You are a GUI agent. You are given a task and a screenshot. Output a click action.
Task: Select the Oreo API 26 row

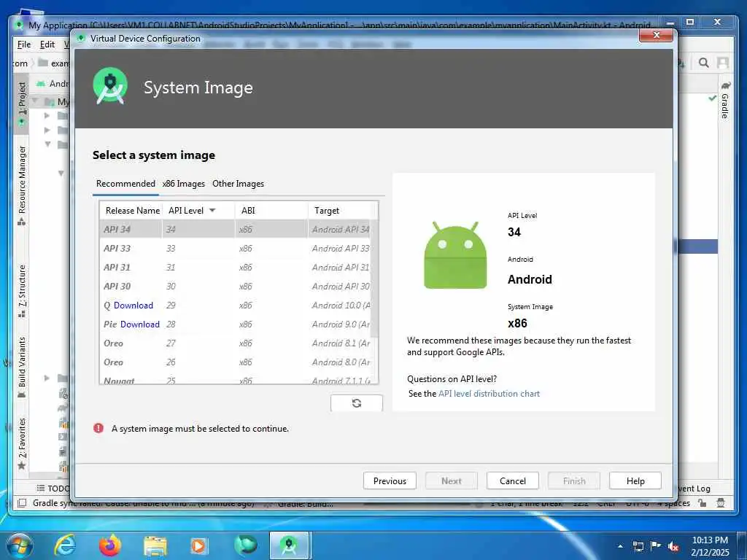236,362
